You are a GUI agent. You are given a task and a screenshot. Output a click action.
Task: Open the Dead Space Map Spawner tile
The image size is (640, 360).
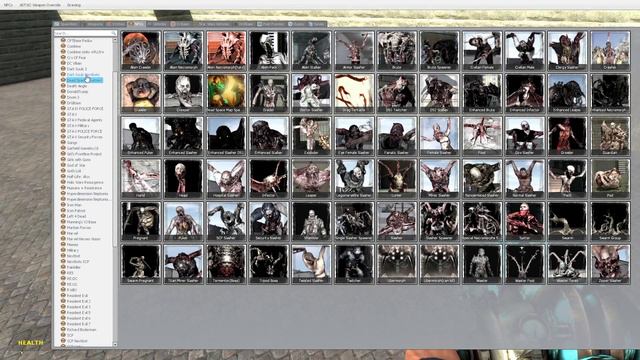[226, 93]
